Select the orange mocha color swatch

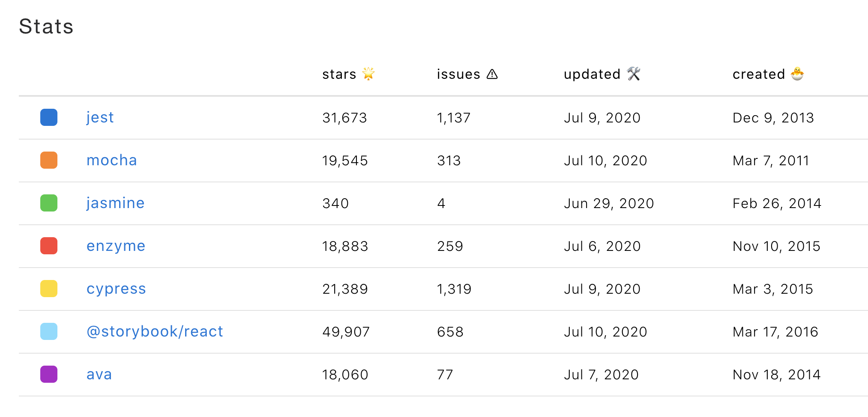49,160
